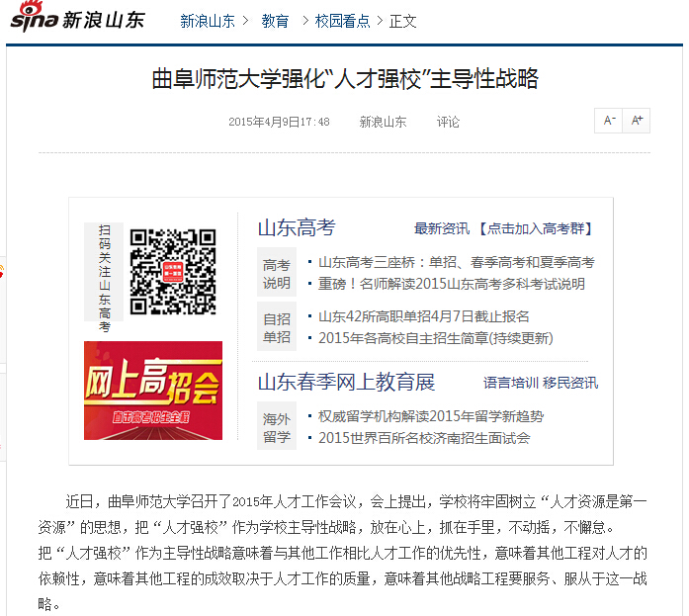Join group via 点击加入高考群 link

point(536,228)
